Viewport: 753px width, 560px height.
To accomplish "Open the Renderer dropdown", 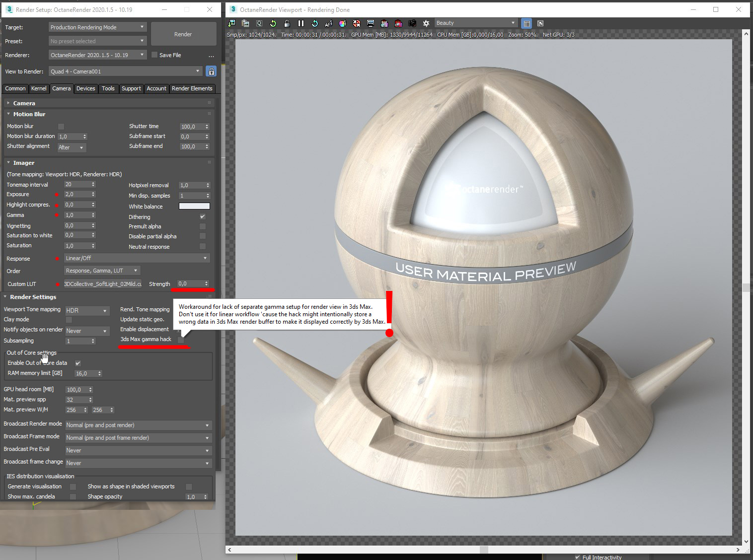I will (x=97, y=55).
